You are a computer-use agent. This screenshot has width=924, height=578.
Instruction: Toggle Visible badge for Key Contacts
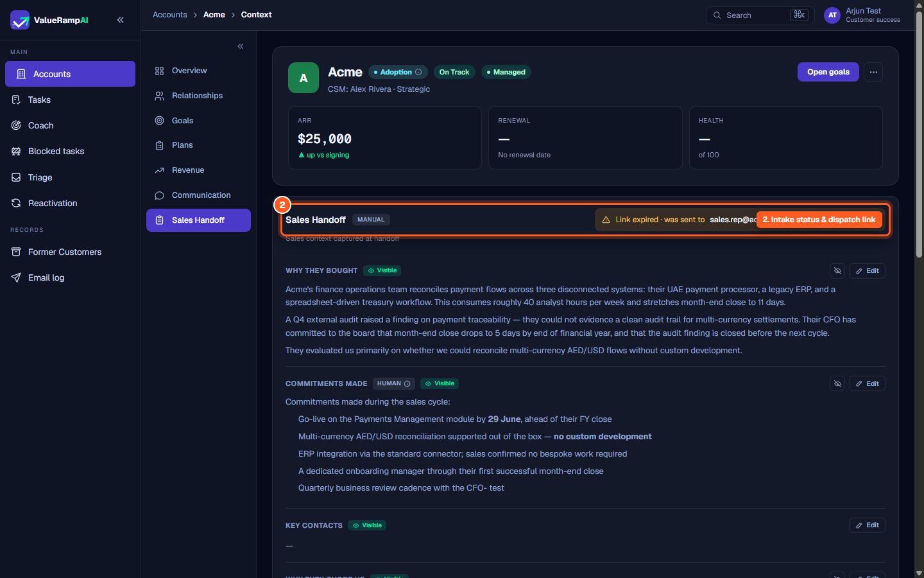point(367,525)
